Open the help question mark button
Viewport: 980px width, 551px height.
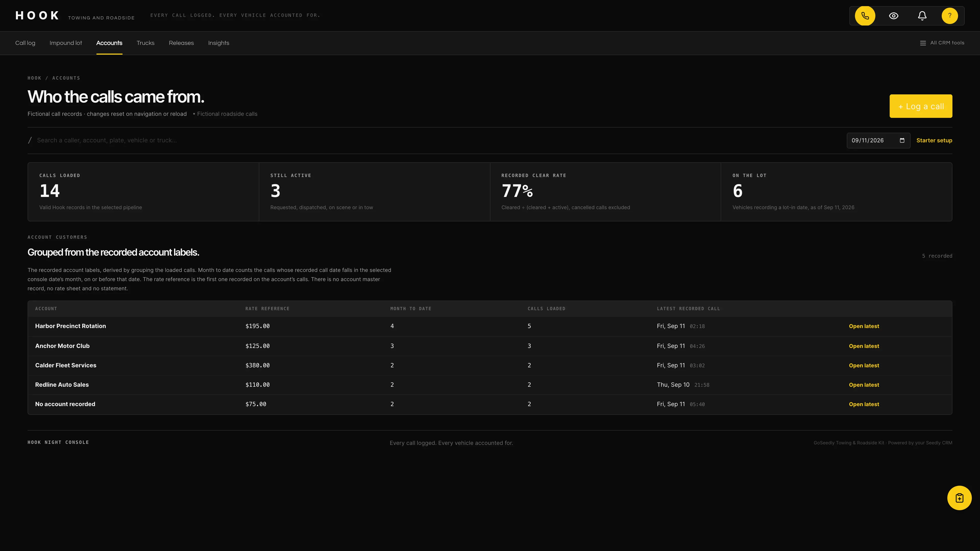(950, 16)
